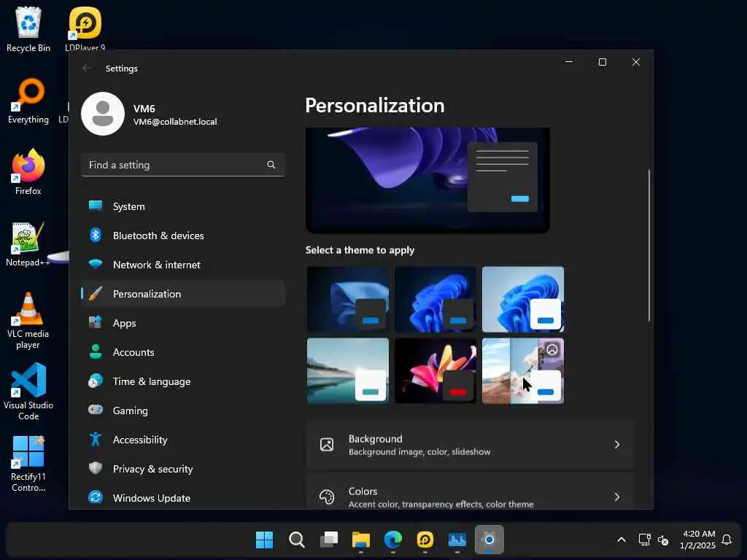
Task: Expand Colors with its chevron arrow
Action: 617,497
